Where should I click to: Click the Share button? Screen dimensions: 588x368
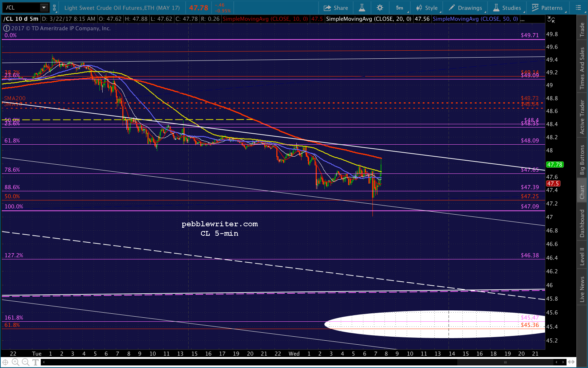[x=336, y=8]
